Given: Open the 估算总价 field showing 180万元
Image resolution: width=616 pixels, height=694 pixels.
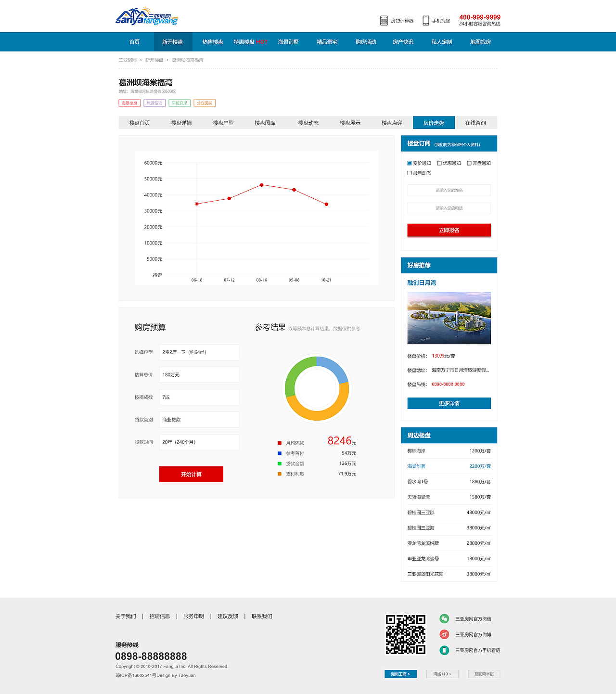Looking at the screenshot, I should click(x=199, y=375).
